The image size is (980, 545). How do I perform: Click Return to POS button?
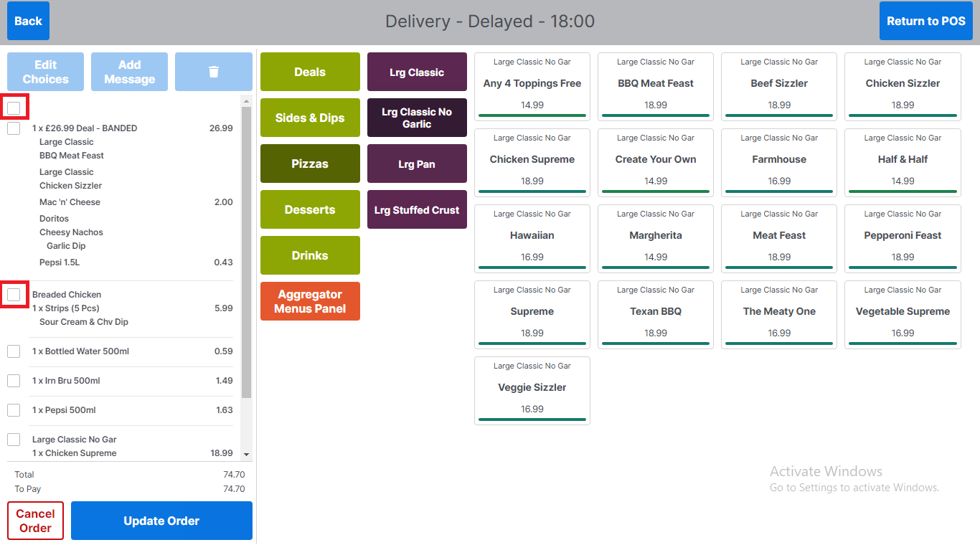point(925,21)
